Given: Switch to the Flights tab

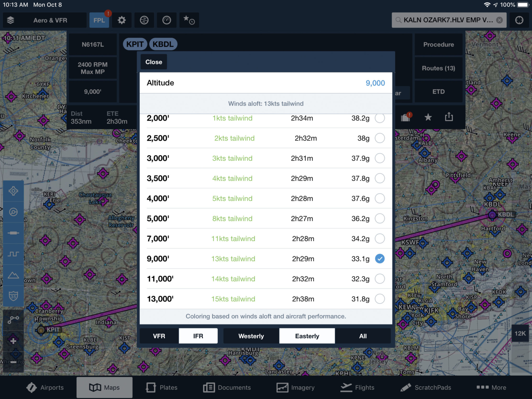Looking at the screenshot, I should click(x=358, y=387).
